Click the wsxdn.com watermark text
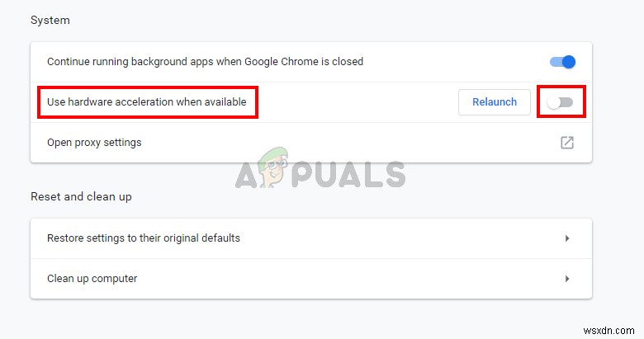 608,331
